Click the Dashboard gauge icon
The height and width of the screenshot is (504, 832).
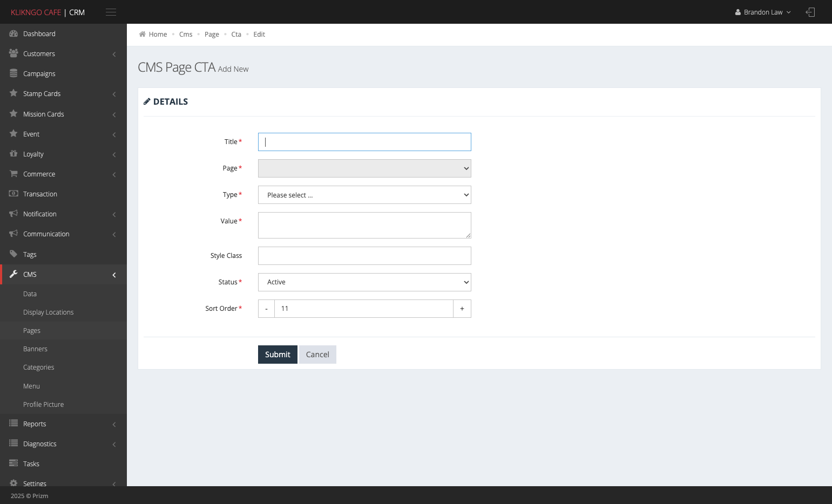pos(13,33)
